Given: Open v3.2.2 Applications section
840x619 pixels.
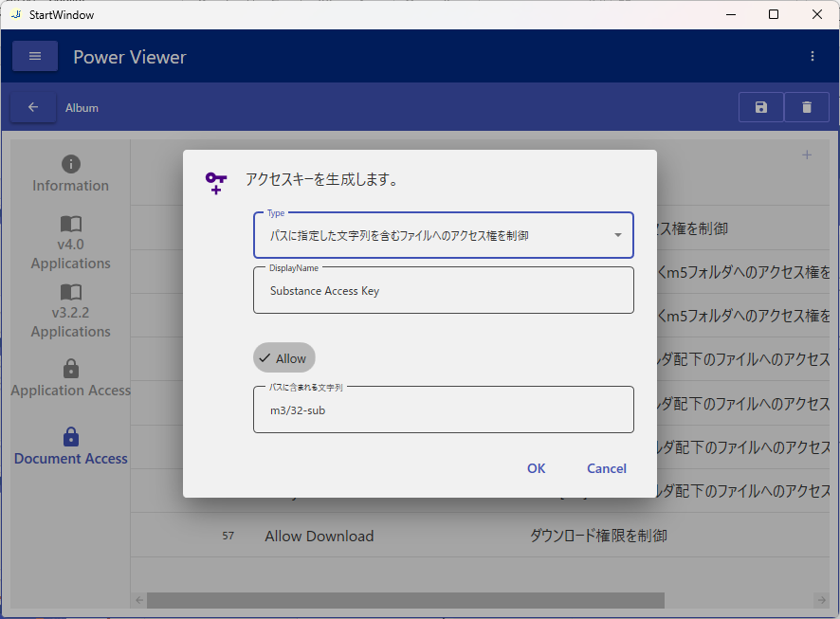Looking at the screenshot, I should coord(71,311).
